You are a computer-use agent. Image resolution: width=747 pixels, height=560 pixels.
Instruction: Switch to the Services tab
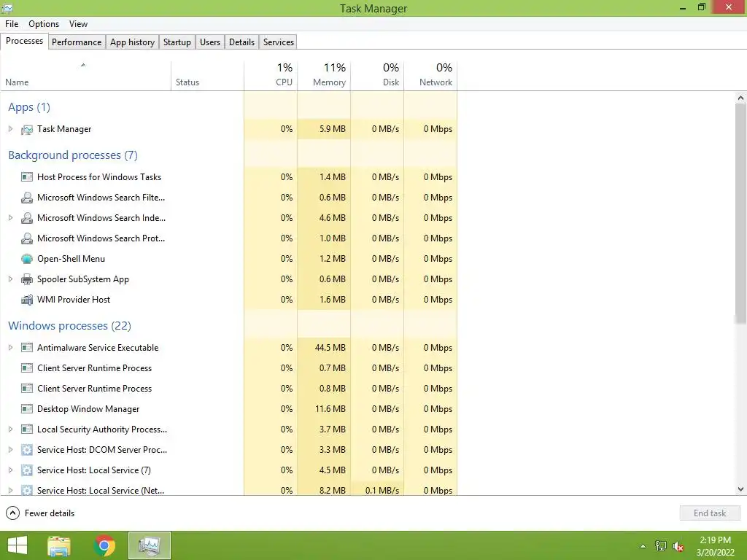pos(278,42)
